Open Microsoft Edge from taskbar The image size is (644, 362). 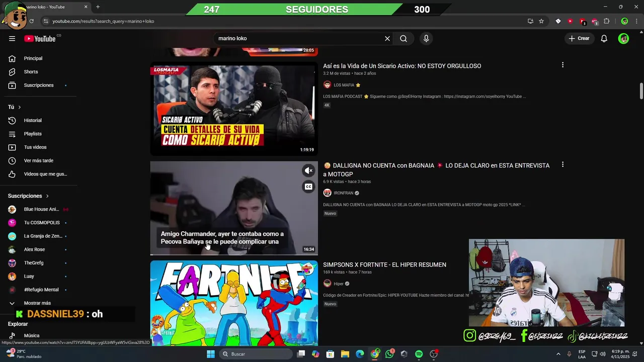coord(360,354)
